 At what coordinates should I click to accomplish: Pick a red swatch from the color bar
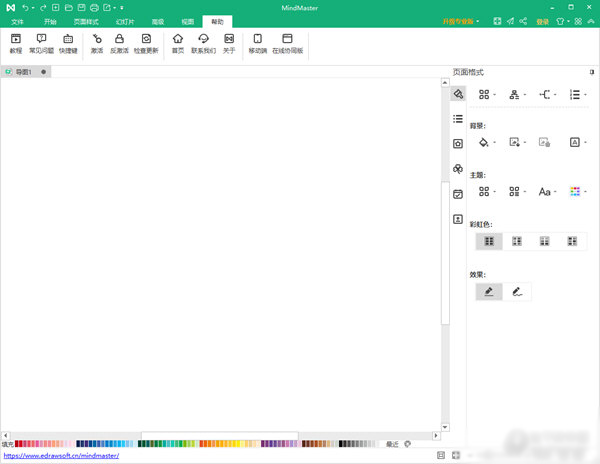pos(24,444)
